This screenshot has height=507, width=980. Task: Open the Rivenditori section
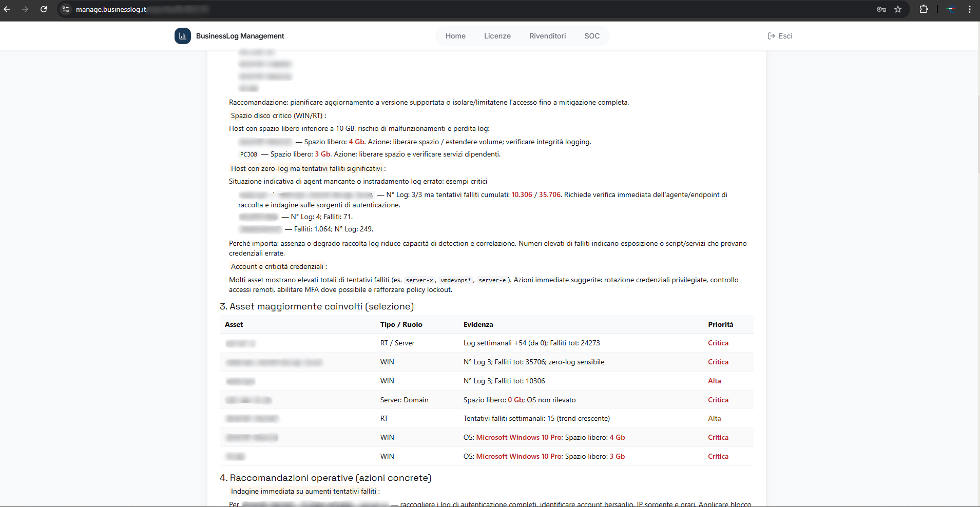(x=547, y=36)
